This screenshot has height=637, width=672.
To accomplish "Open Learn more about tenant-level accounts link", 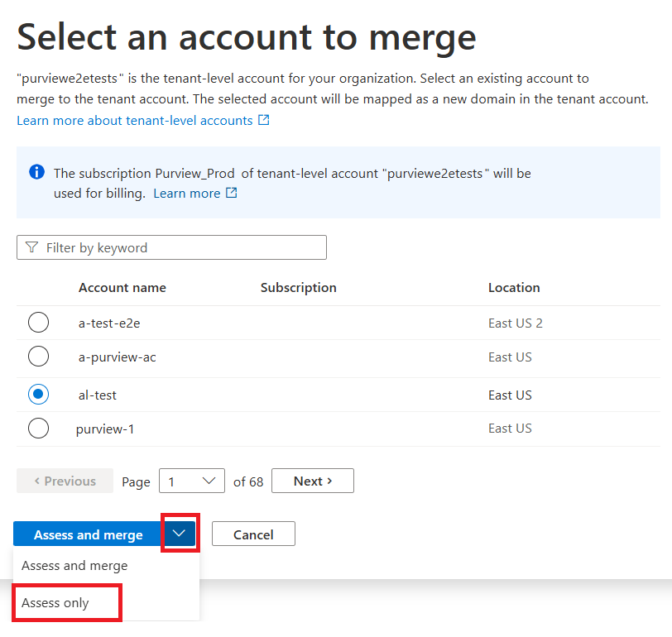I will click(134, 121).
